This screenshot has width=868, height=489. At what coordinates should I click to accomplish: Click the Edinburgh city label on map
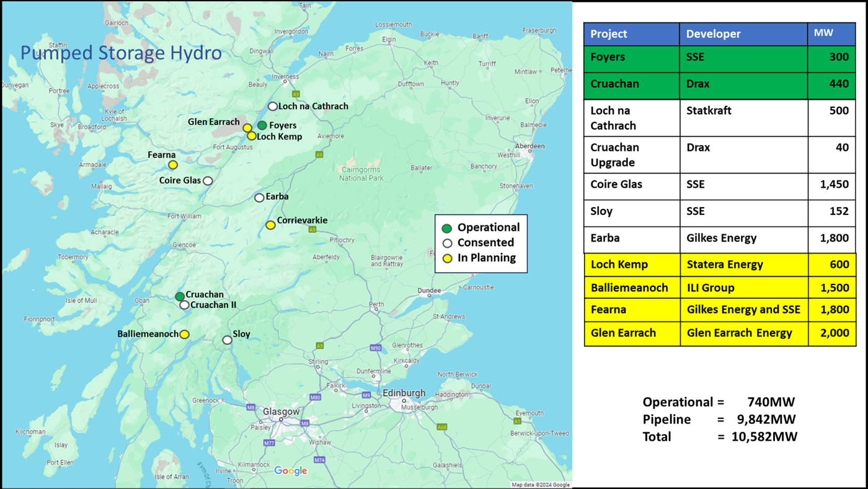point(404,393)
